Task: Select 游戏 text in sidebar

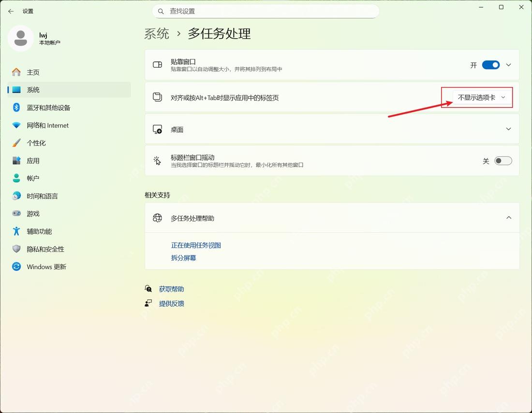Action: [x=33, y=213]
